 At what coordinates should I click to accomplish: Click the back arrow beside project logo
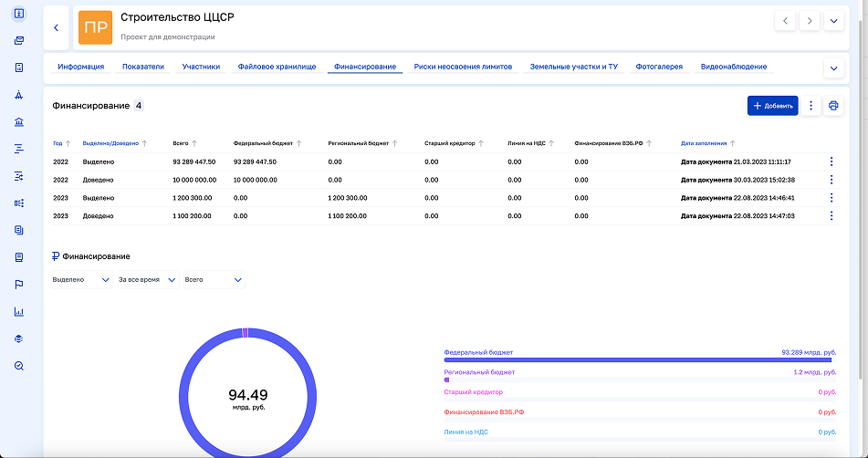pyautogui.click(x=56, y=27)
